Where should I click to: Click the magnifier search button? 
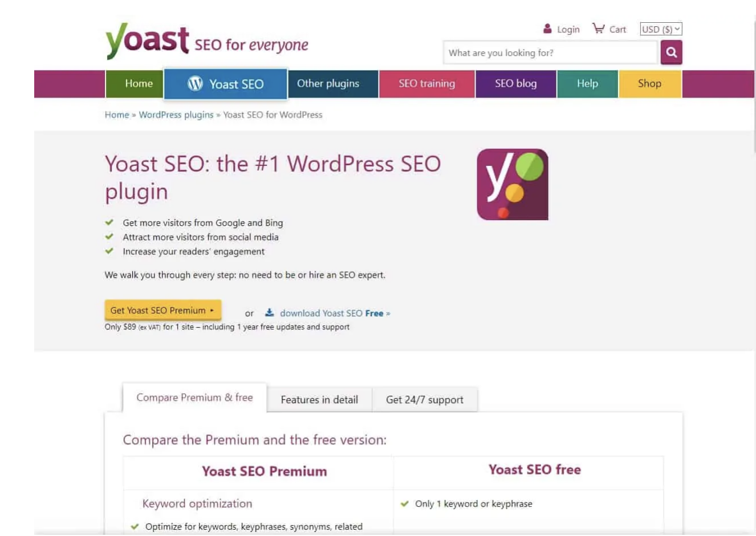(x=672, y=52)
